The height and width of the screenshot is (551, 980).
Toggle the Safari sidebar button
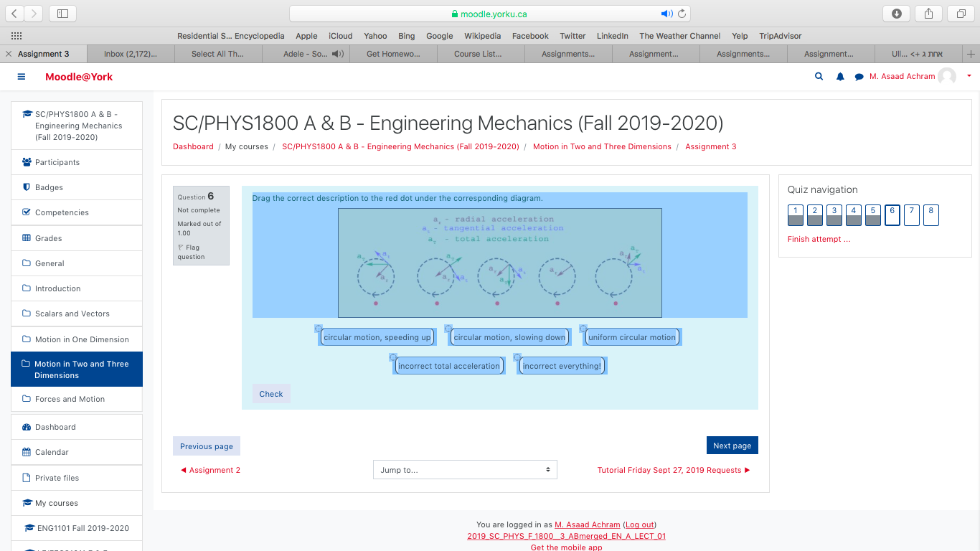(62, 14)
